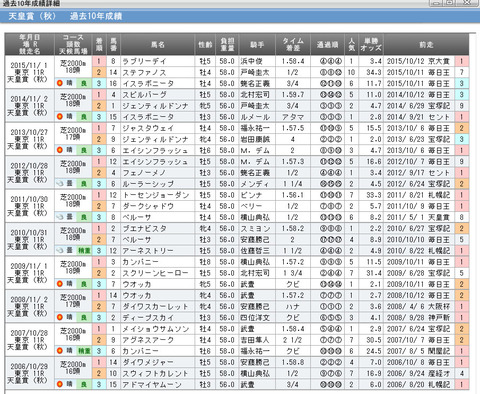Click horse name アーネストリー

click(x=148, y=251)
